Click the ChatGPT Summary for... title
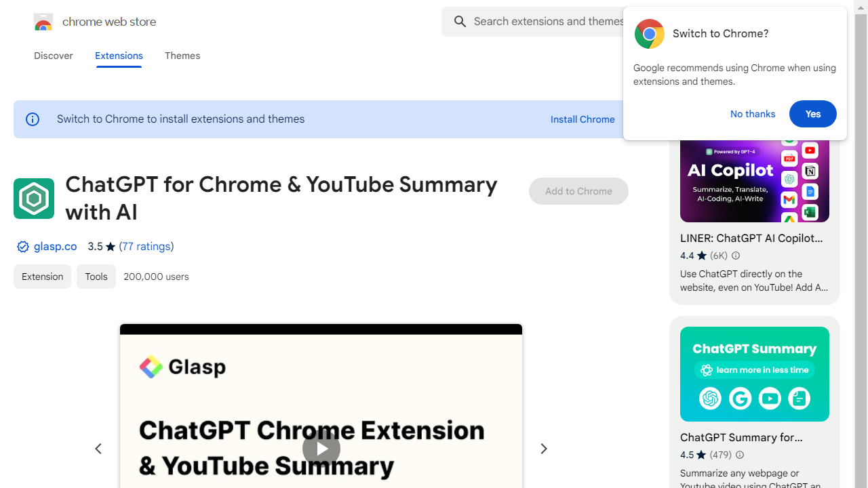Viewport: 868px width, 488px height. [x=742, y=438]
